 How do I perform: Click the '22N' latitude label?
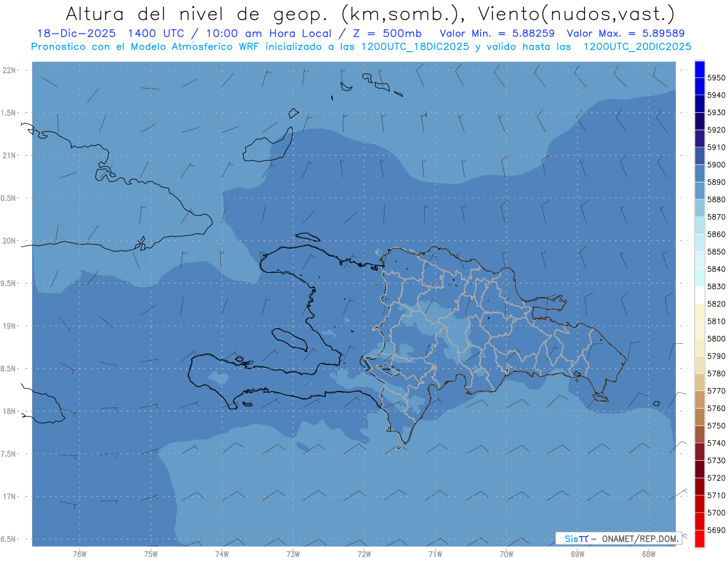[10, 70]
